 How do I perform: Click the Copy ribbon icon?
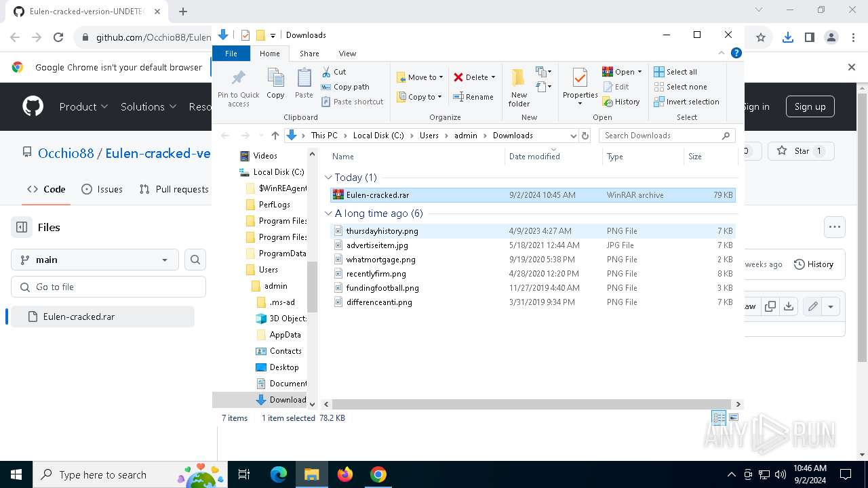275,85
